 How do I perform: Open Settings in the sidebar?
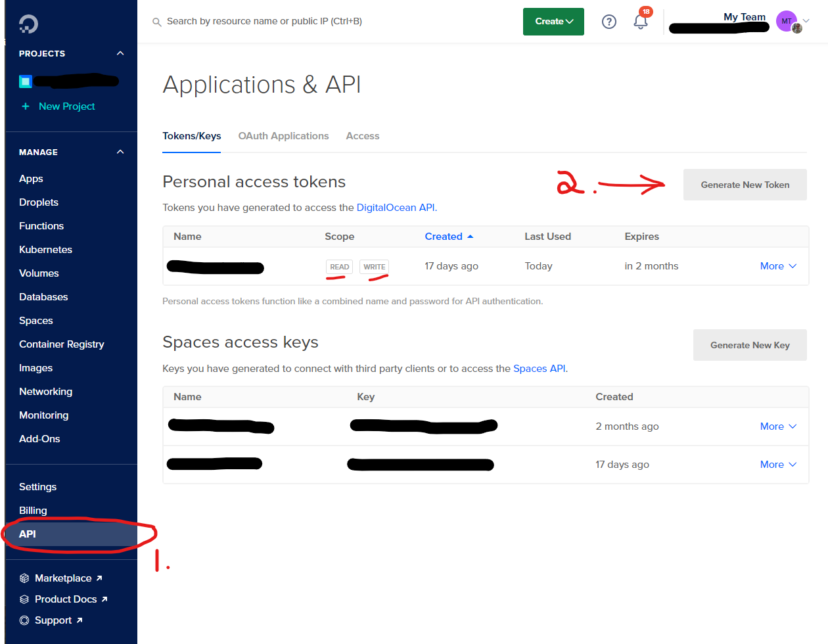pos(37,487)
